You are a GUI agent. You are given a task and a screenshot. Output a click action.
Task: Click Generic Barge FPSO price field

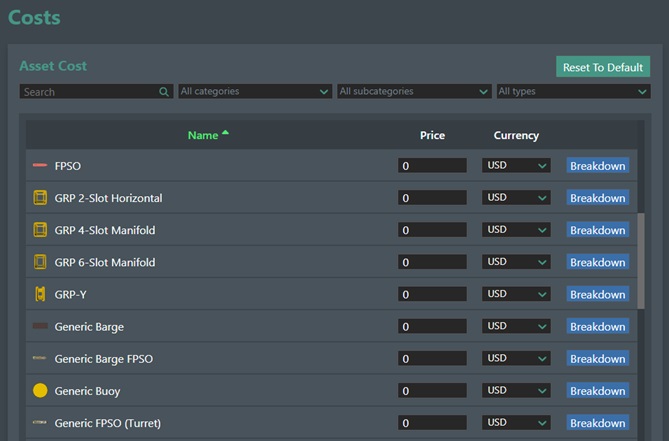(x=432, y=358)
